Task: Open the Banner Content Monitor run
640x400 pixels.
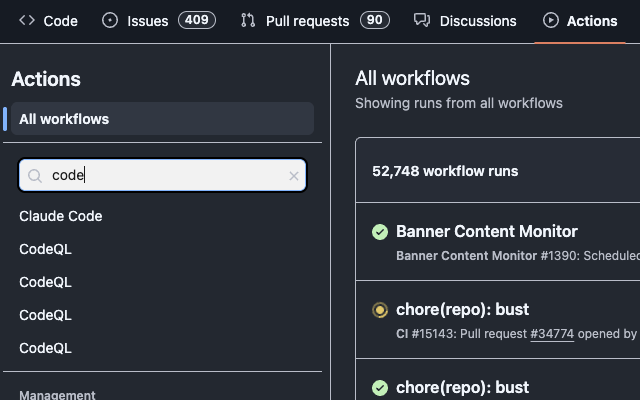Action: coord(487,231)
